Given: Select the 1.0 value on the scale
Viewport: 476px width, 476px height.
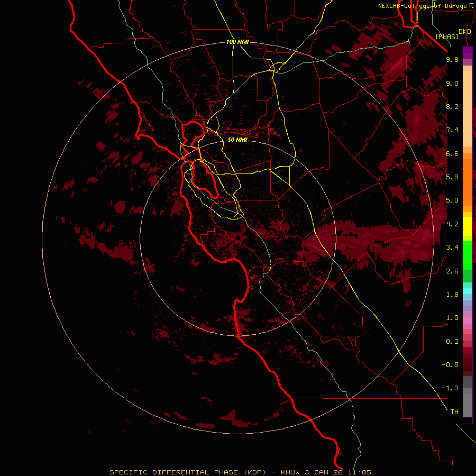Looking at the screenshot, I should [x=452, y=318].
